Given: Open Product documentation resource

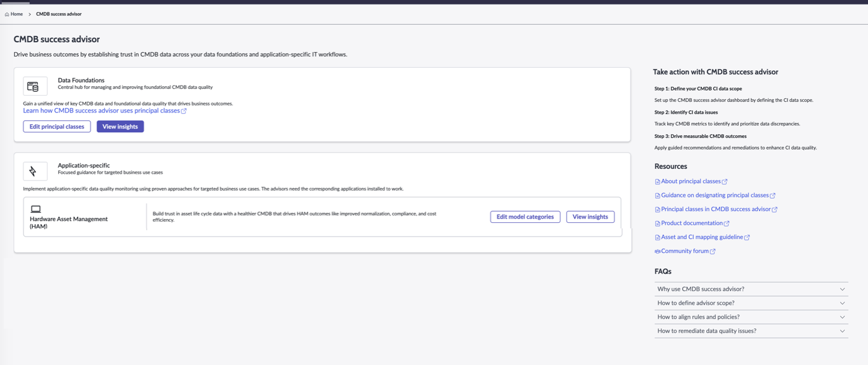Looking at the screenshot, I should (692, 223).
